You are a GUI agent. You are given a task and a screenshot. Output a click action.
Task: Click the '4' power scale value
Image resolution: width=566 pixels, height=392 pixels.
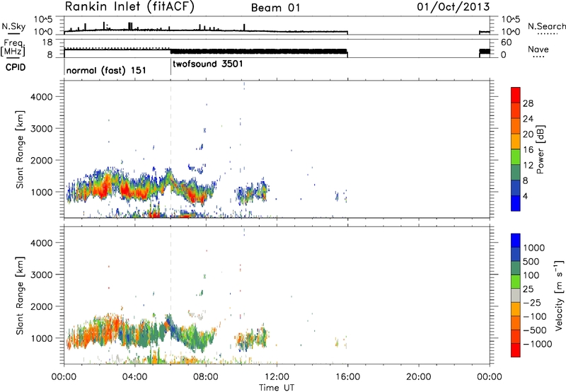[525, 196]
